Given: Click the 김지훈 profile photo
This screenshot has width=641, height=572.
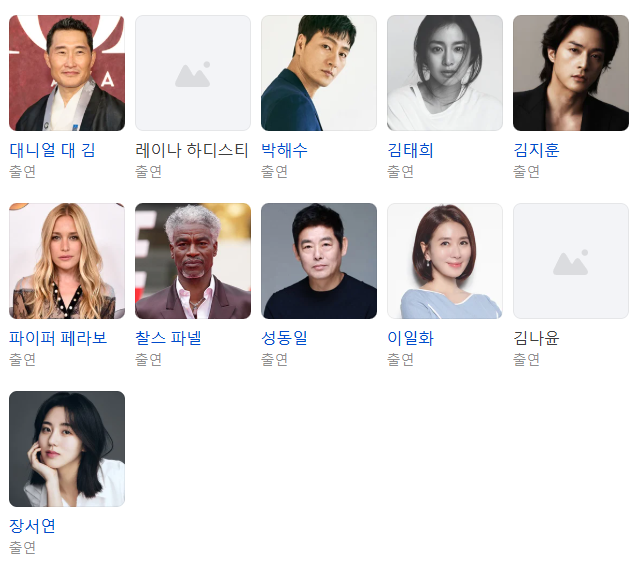Looking at the screenshot, I should [571, 73].
